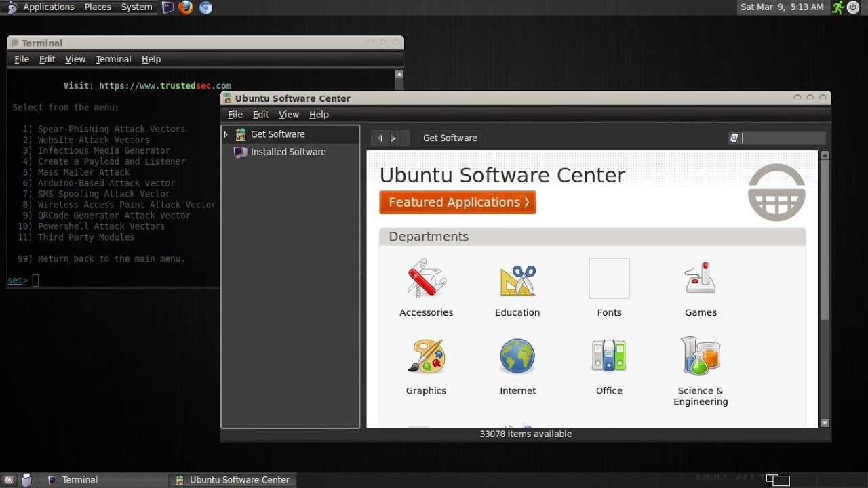Open Software Center File menu
The height and width of the screenshot is (488, 868).
coord(235,115)
